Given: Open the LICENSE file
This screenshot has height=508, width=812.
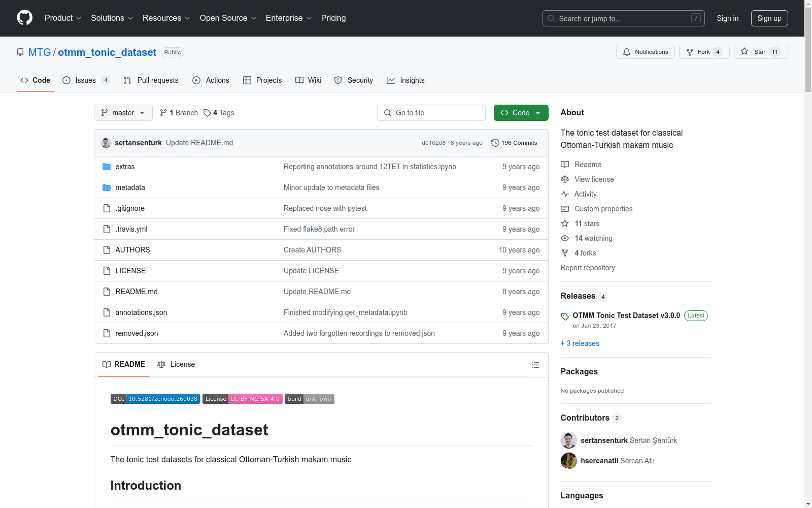Looking at the screenshot, I should click(x=130, y=271).
